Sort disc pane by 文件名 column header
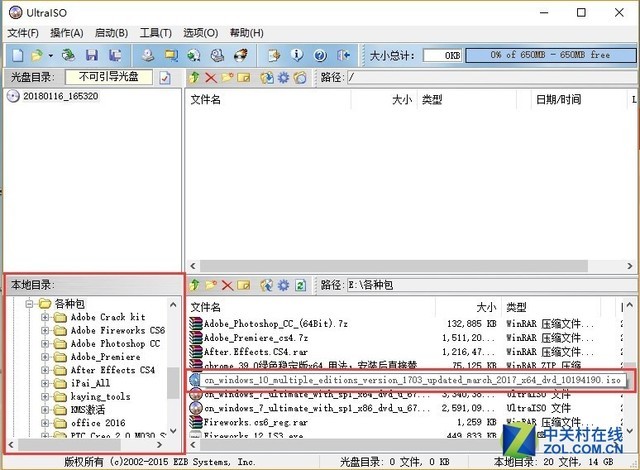Viewport: 640px width, 470px height. click(x=205, y=100)
